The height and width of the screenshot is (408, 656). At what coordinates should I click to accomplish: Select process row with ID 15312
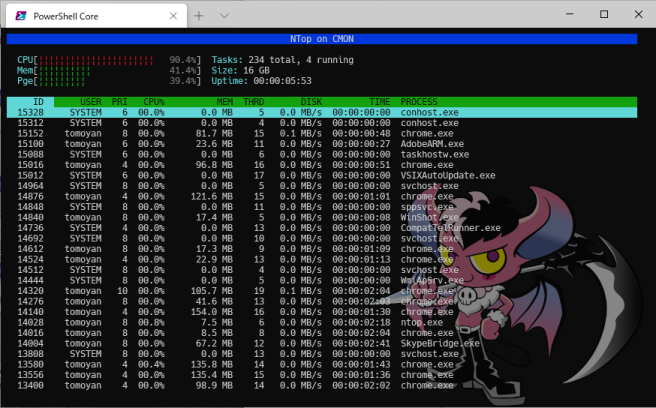tap(322, 123)
